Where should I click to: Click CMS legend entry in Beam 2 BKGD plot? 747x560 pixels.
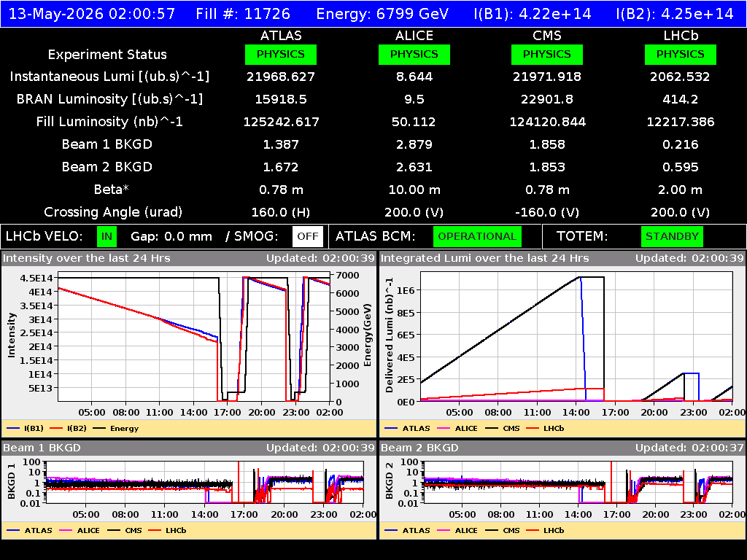coord(503,530)
